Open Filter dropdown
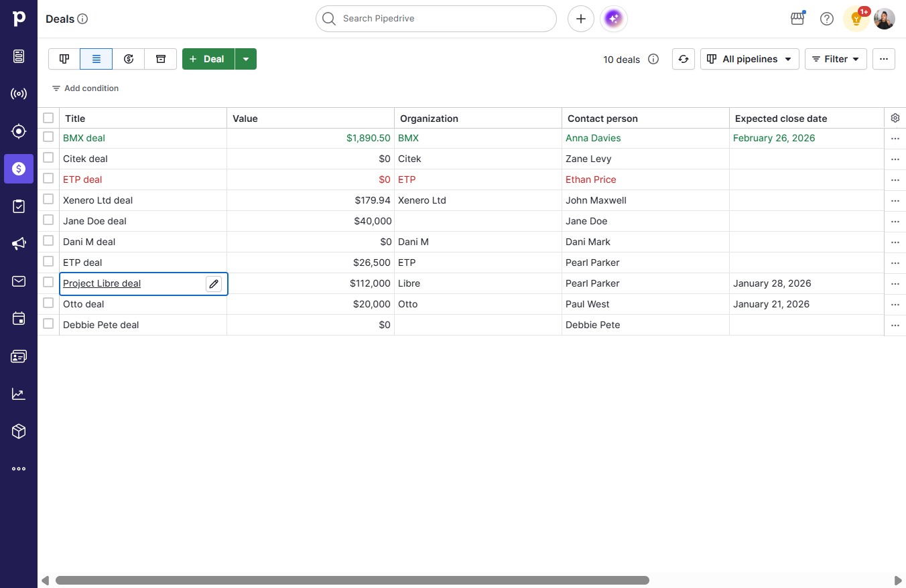The width and height of the screenshot is (906, 588). pyautogui.click(x=836, y=59)
